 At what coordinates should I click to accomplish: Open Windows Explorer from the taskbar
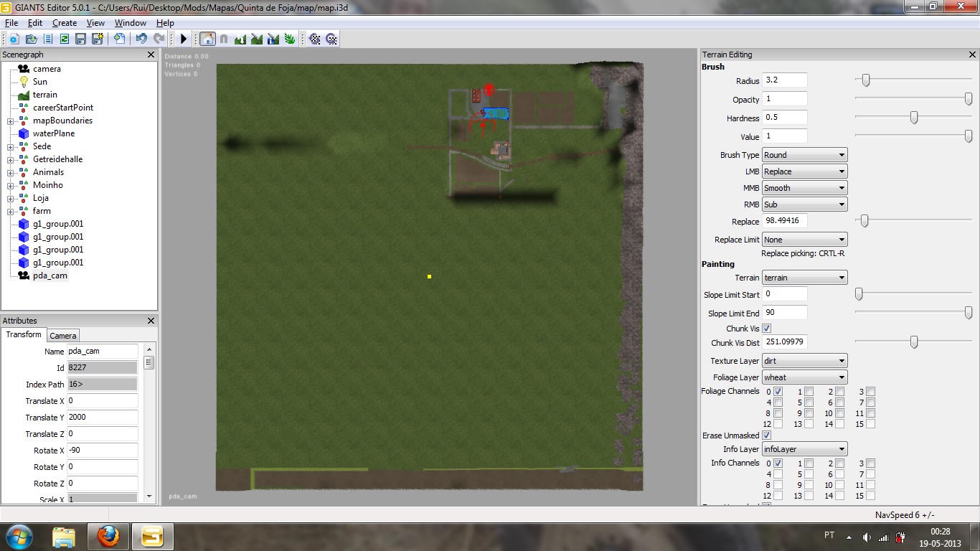64,537
